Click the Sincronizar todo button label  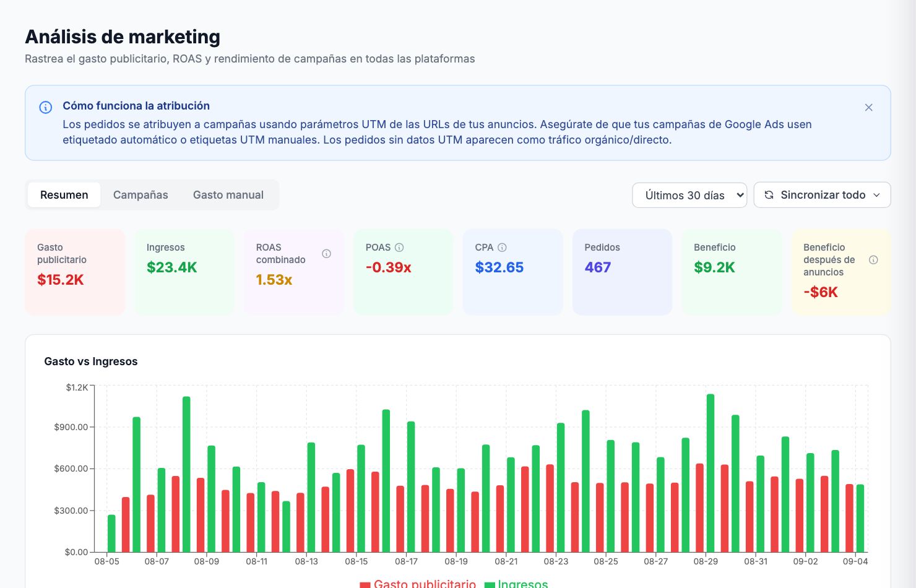(x=823, y=195)
